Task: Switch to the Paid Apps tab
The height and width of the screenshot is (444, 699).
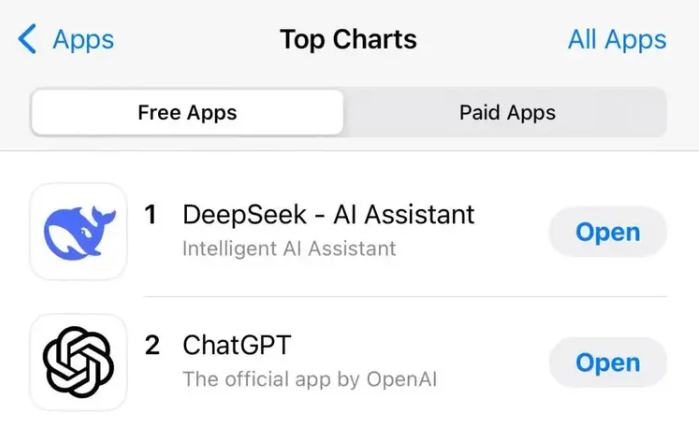Action: 507,112
